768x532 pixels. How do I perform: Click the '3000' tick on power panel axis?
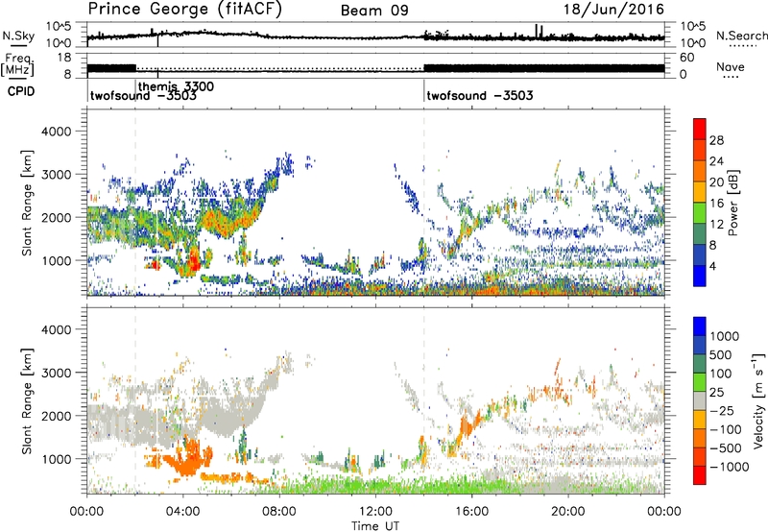(x=56, y=175)
